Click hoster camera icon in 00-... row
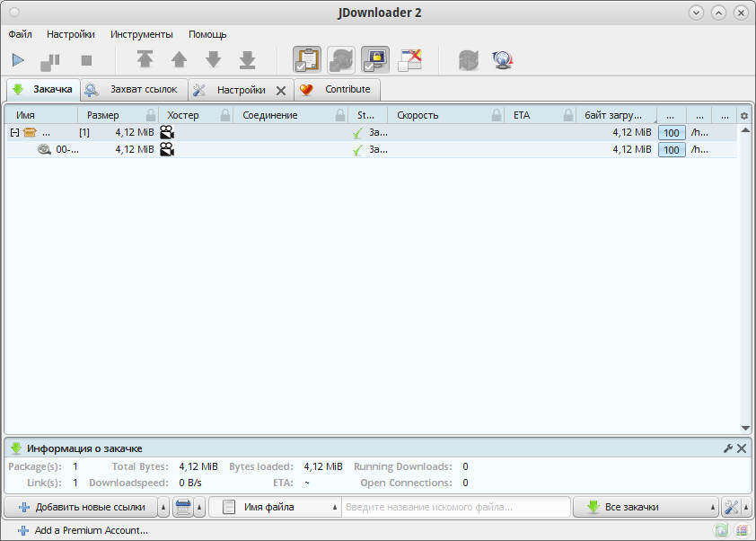The height and width of the screenshot is (541, 756). 167,149
